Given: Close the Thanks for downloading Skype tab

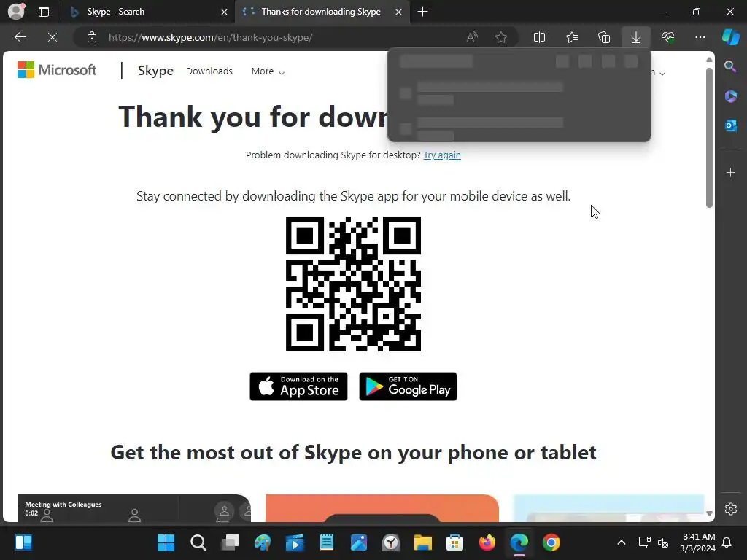Looking at the screenshot, I should point(399,12).
